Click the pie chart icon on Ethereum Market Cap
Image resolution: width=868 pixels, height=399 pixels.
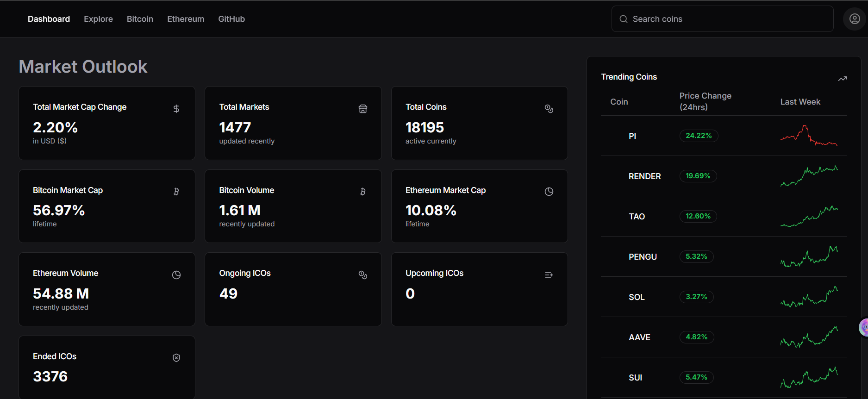549,192
